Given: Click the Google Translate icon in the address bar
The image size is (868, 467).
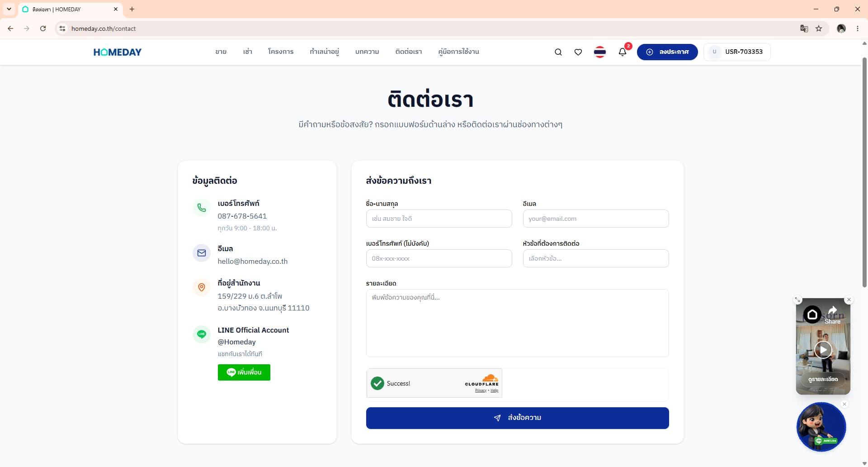Looking at the screenshot, I should tap(804, 29).
